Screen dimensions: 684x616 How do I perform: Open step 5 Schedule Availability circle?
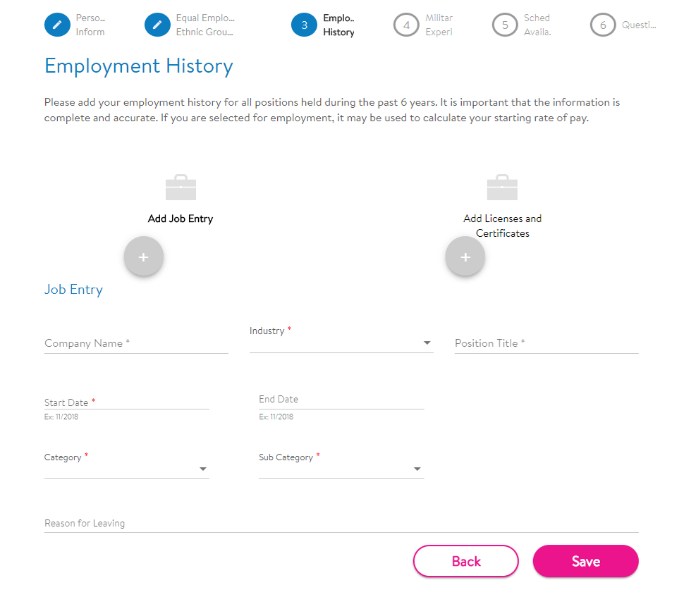click(x=505, y=25)
